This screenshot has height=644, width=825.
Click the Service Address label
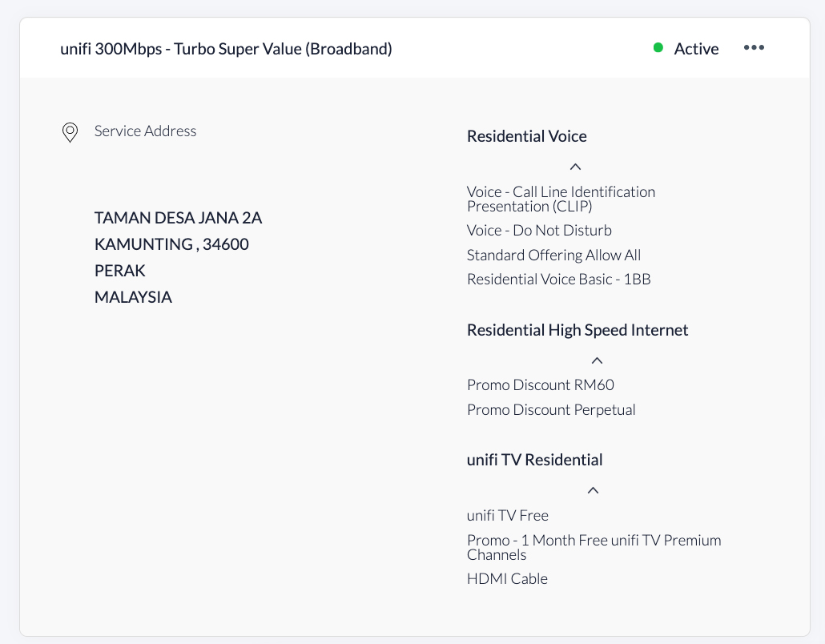click(x=145, y=131)
